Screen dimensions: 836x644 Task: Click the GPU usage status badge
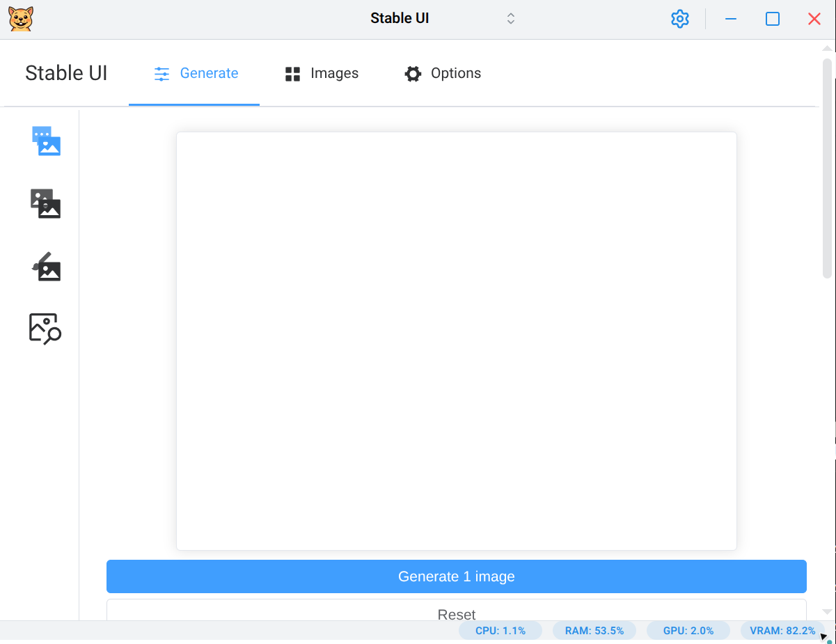coord(688,631)
